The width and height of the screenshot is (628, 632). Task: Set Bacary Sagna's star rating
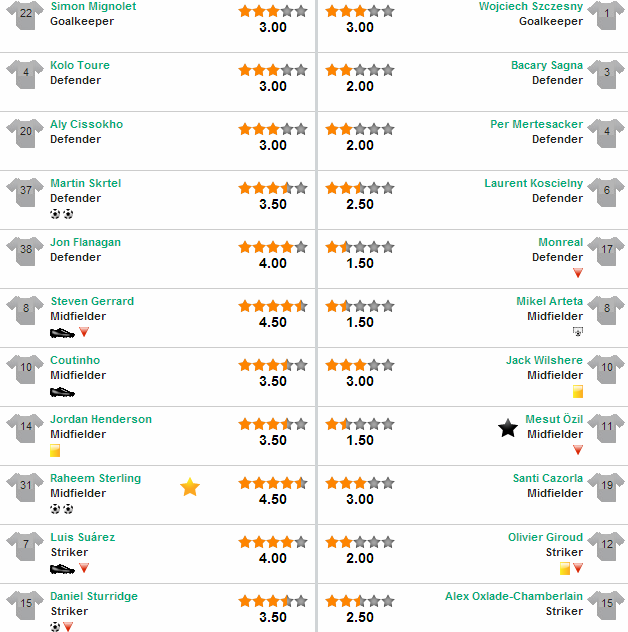click(x=360, y=71)
